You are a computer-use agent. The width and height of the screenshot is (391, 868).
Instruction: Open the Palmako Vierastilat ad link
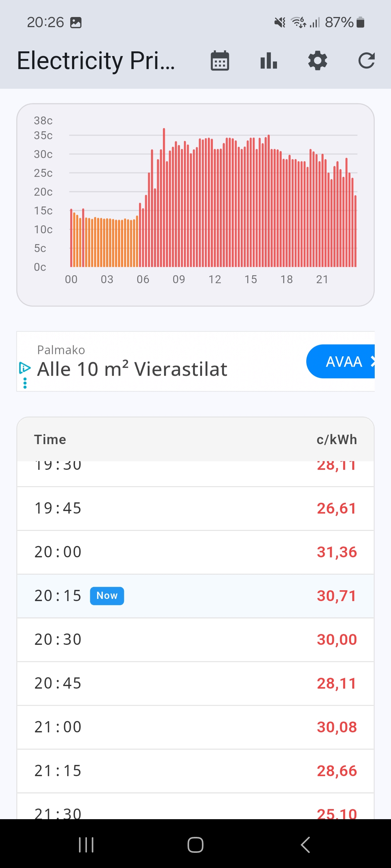click(x=133, y=369)
